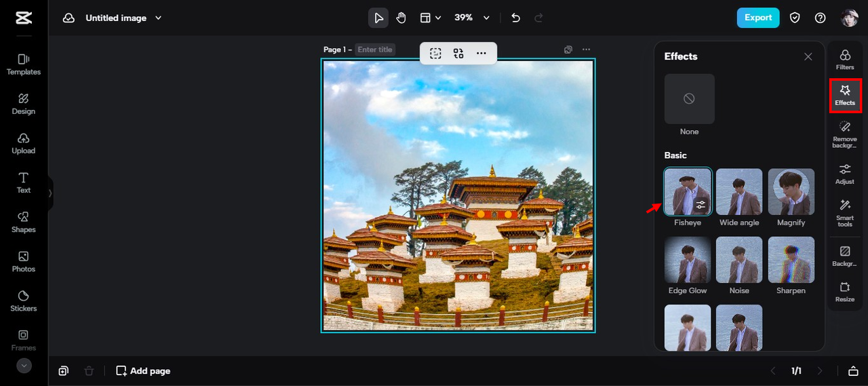Click the Basic section heading
Image resolution: width=868 pixels, height=386 pixels.
click(675, 155)
